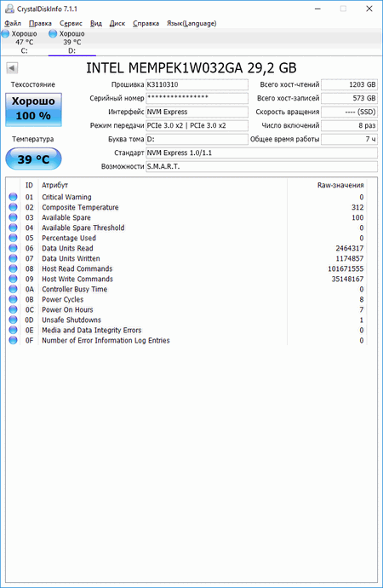Image resolution: width=383 pixels, height=588 pixels.
Task: Click the status orb for Host Read Commands
Action: pyautogui.click(x=13, y=268)
